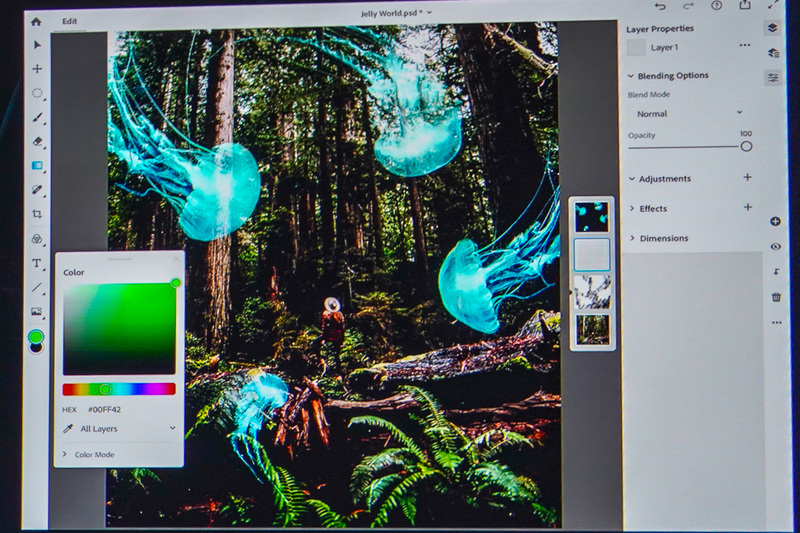
Task: Close the Color panel
Action: pos(177,259)
